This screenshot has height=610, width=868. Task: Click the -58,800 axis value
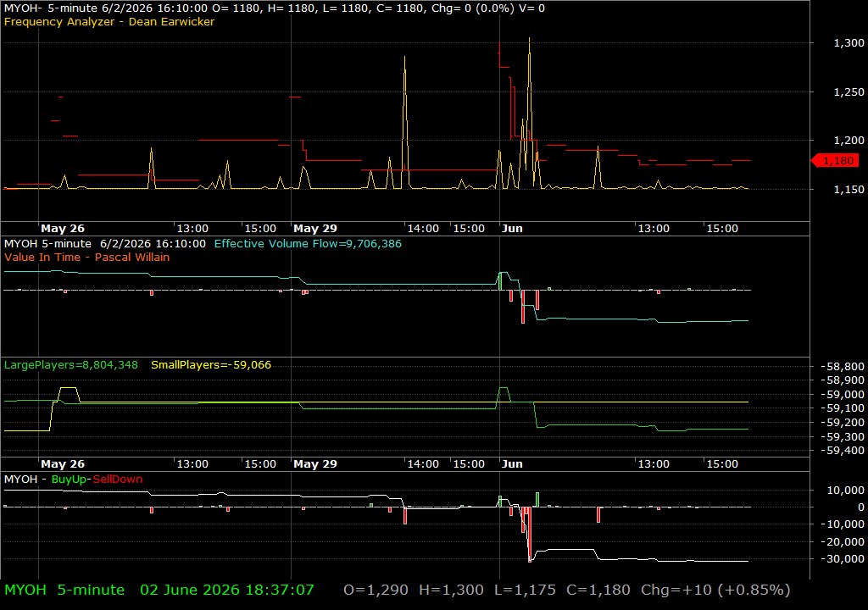coord(842,367)
